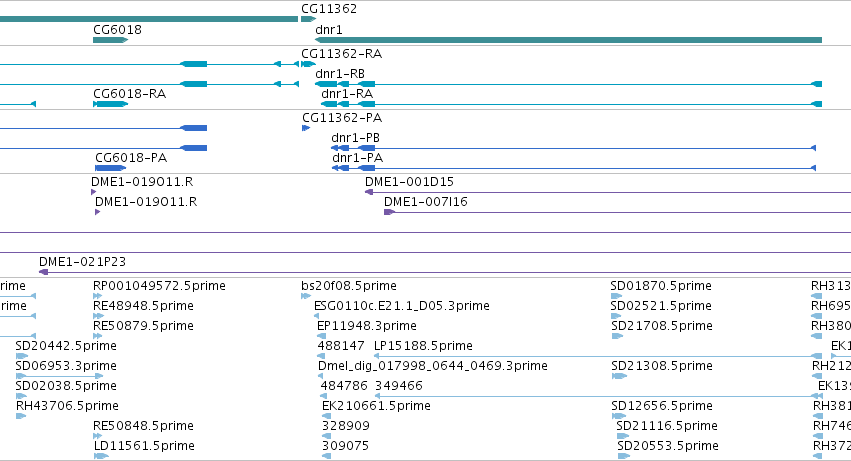Select the RH43706.5prime EST label
Viewport: 851px width, 461px height.
67,406
